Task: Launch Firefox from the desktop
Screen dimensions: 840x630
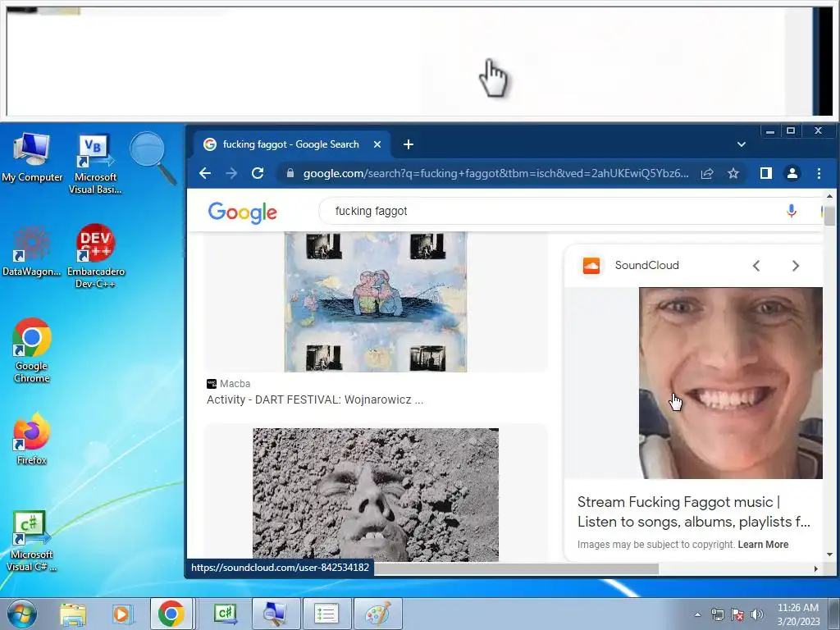Action: 32,439
